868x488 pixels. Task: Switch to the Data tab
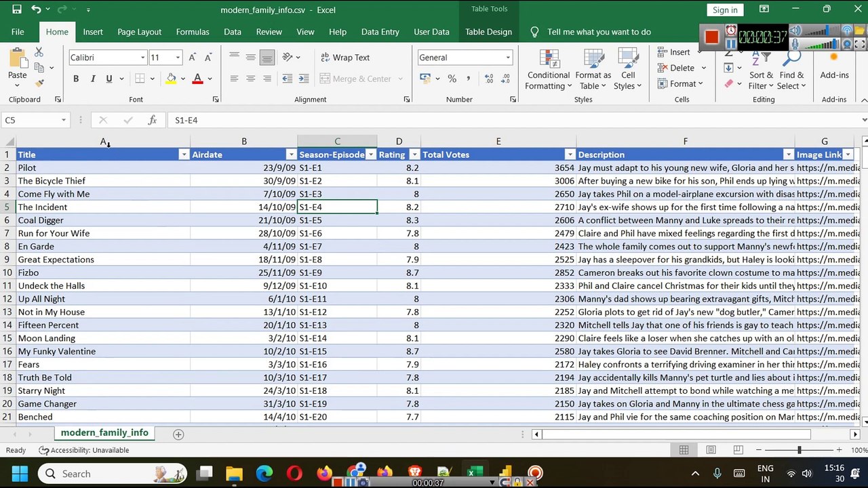(x=233, y=32)
